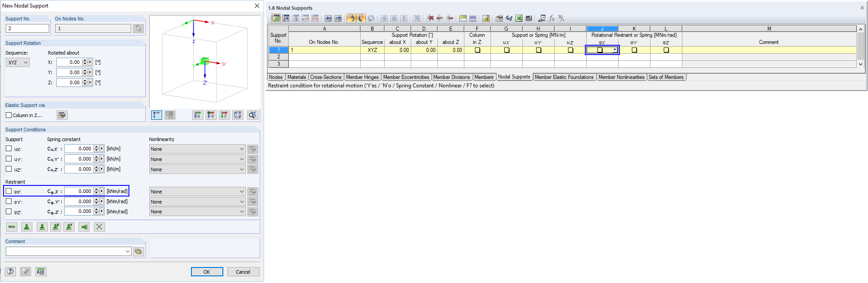Increase the Cu,X spring constant stepper
Image resolution: width=868 pixels, height=283 pixels.
click(x=96, y=147)
